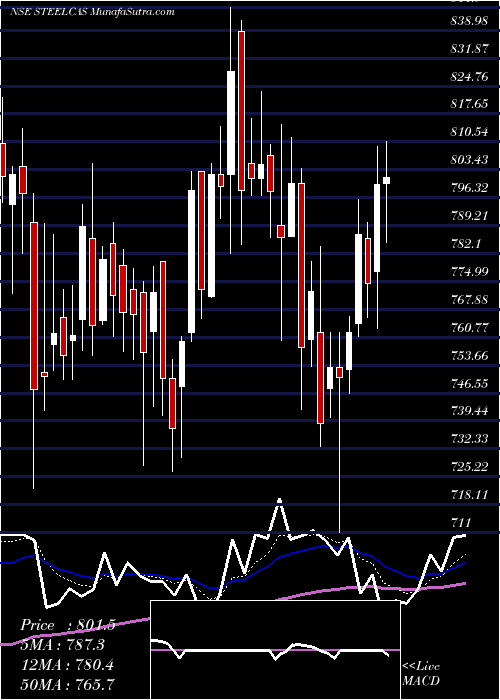Click the 796.32 price axis label

pyautogui.click(x=469, y=188)
